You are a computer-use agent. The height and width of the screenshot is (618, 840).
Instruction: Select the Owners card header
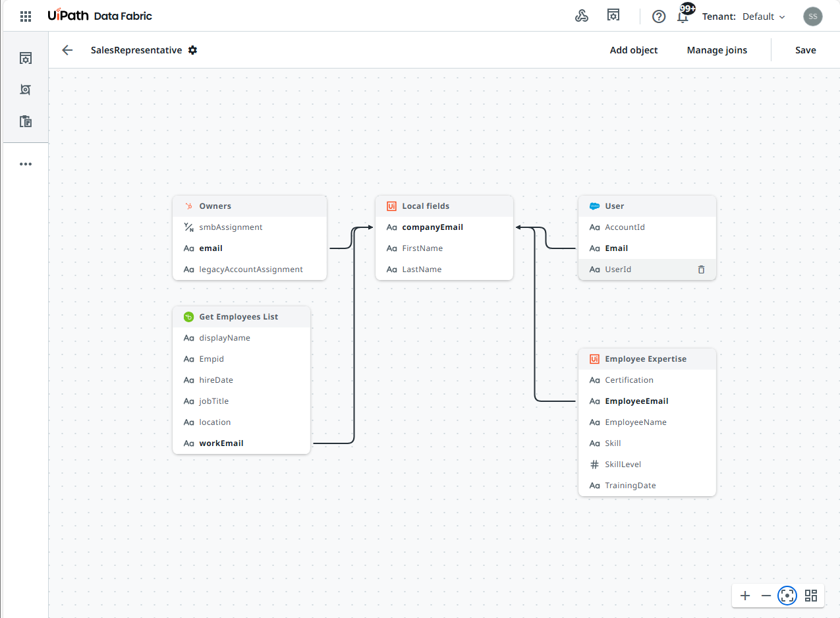(250, 206)
